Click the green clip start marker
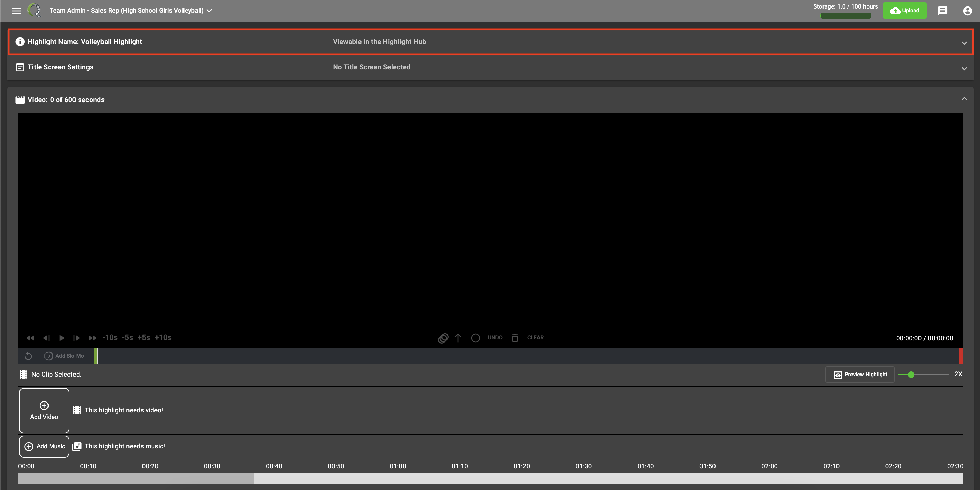This screenshot has height=490, width=980. [x=95, y=356]
